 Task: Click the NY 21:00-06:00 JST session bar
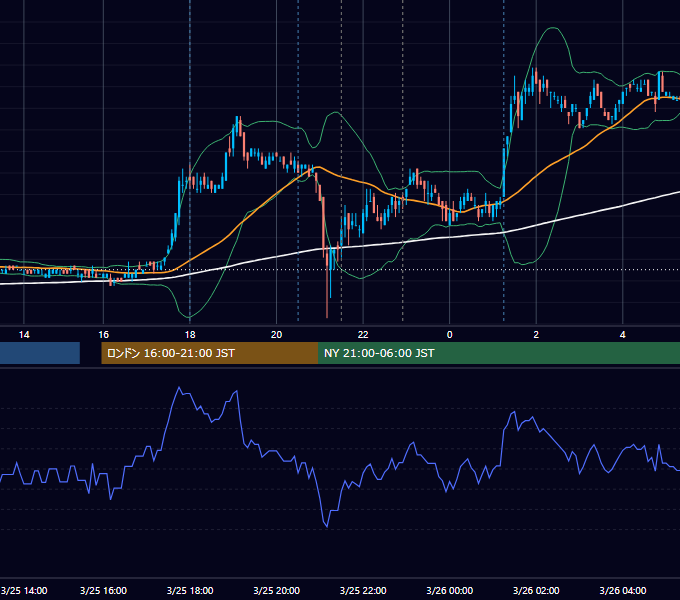499,353
